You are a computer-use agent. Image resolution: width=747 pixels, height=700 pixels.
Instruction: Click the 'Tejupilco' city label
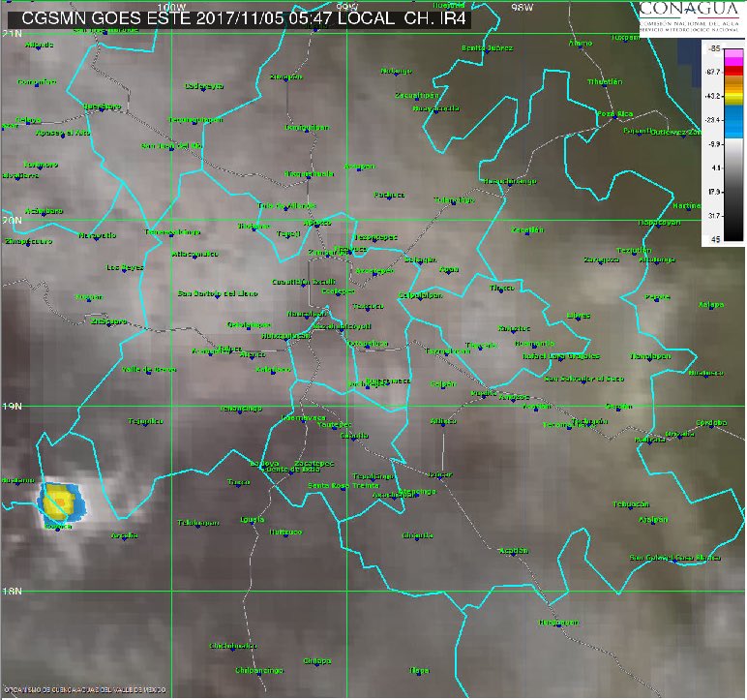tap(146, 421)
